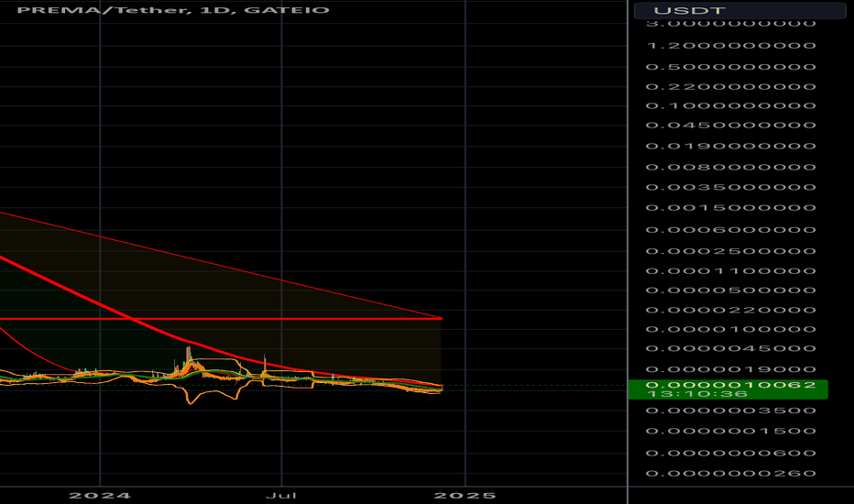Click the price level 0.0080000000
Screen dimensions: 854x504
tap(730, 167)
